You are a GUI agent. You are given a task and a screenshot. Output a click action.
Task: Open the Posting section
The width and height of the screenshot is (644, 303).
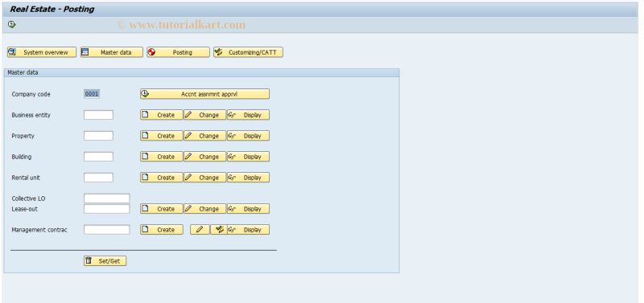pyautogui.click(x=178, y=52)
